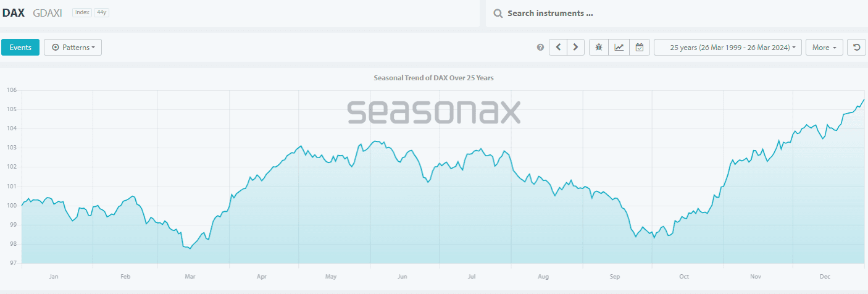This screenshot has height=294, width=868.
Task: Open the Patterns dropdown
Action: (x=73, y=48)
